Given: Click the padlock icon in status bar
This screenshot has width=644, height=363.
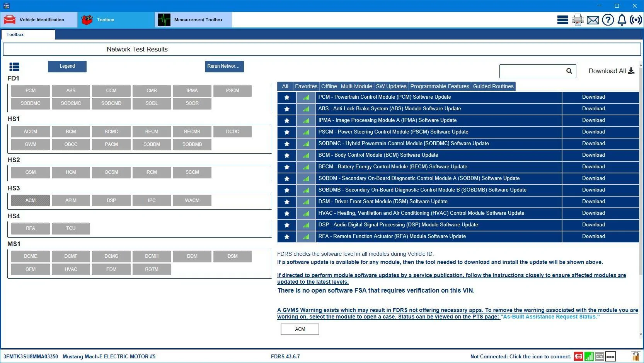Looking at the screenshot, I should point(635,356).
